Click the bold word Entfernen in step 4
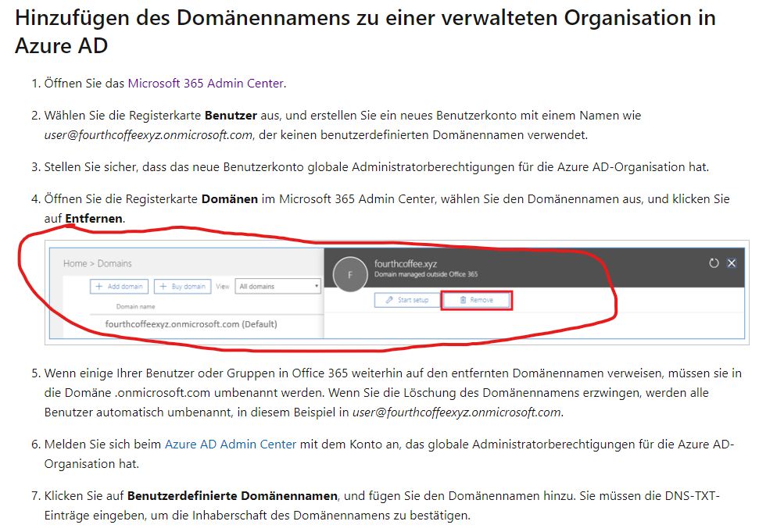 (94, 219)
